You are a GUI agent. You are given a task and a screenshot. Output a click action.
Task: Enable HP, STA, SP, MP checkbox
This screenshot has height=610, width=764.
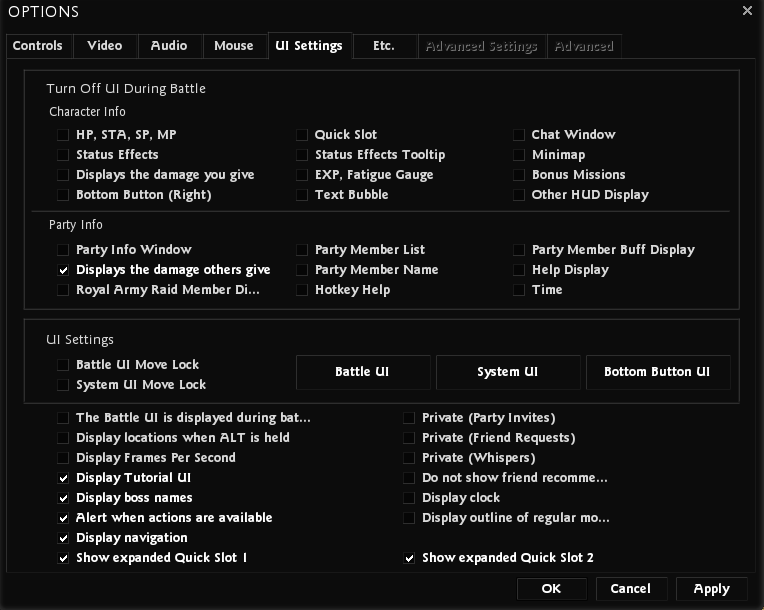point(64,135)
